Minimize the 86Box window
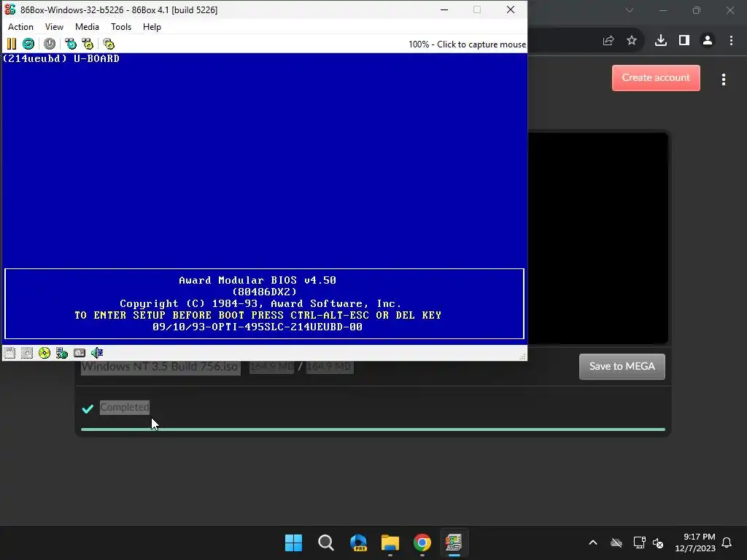Screen dimensions: 747x560 click(444, 9)
